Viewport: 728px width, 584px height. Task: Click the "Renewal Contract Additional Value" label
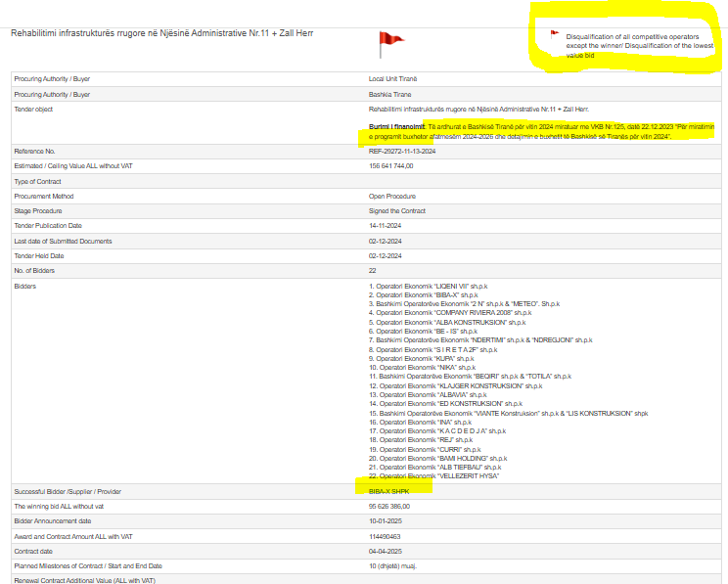pyautogui.click(x=84, y=580)
